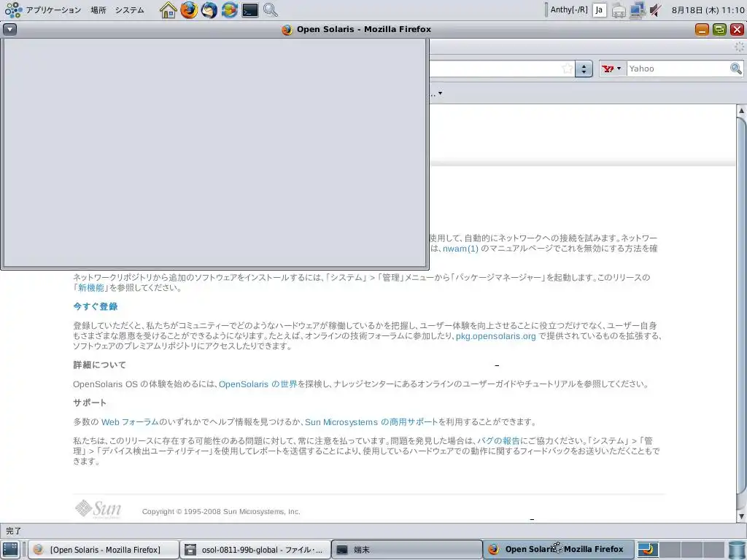Click the scrollbar up arrow
747x560 pixels.
click(741, 111)
